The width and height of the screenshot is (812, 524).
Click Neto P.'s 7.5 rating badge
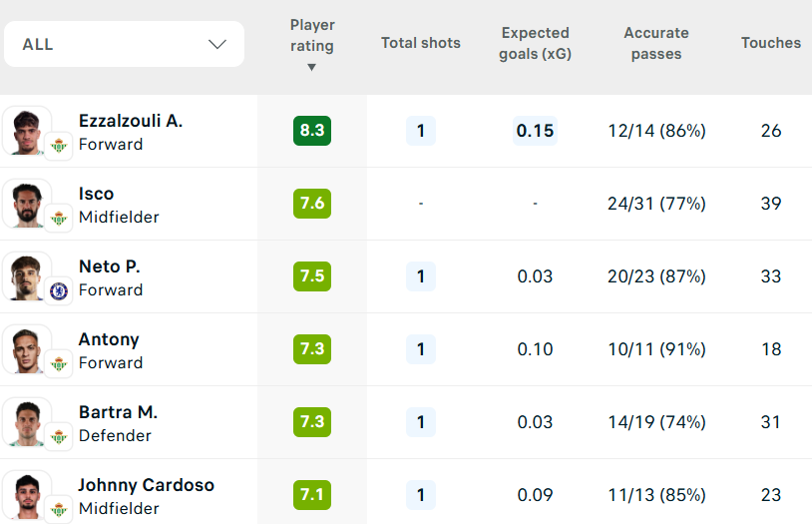pyautogui.click(x=312, y=276)
